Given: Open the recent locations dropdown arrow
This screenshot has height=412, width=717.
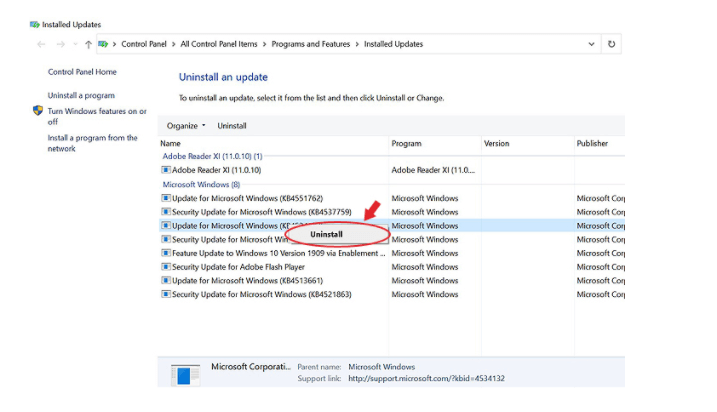Looking at the screenshot, I should [75, 44].
